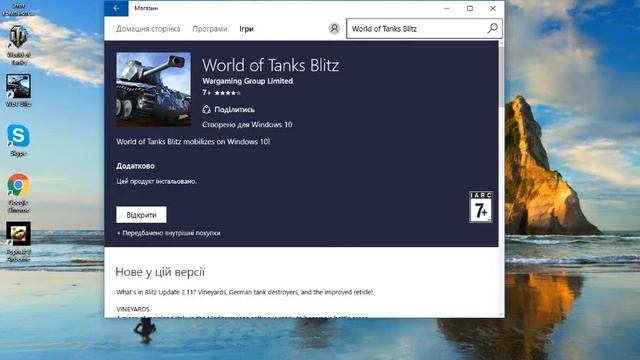
Task: Launch Google Chrome from the desktop
Action: click(x=18, y=192)
